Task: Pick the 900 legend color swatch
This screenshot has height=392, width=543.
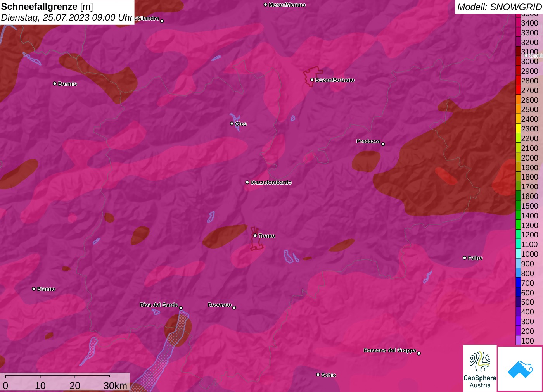Action: pyautogui.click(x=518, y=264)
